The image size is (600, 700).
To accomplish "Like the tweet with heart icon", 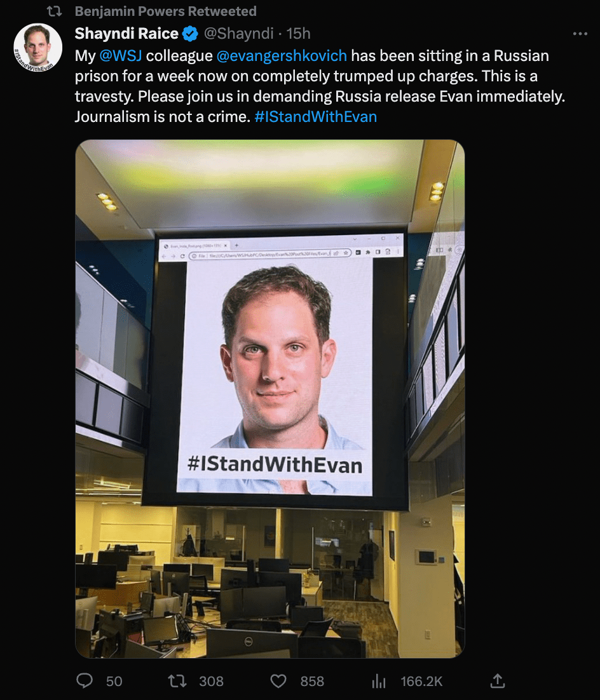I will click(278, 681).
